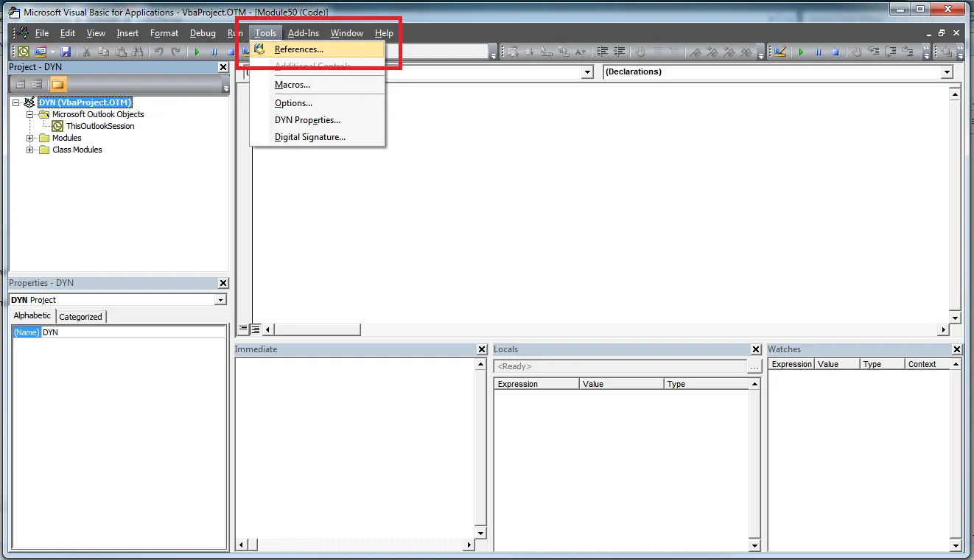Choose Macros... from the Tools menu

(x=318, y=85)
